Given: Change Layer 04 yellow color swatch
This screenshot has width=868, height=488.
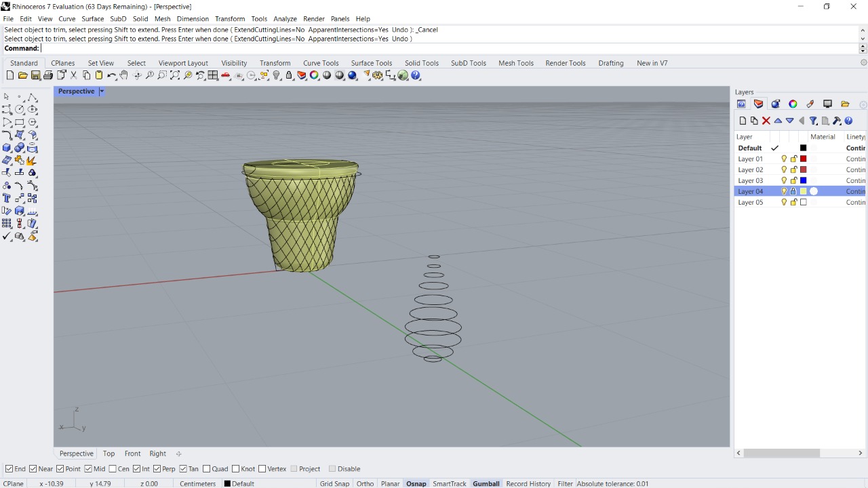Looking at the screenshot, I should tap(804, 191).
